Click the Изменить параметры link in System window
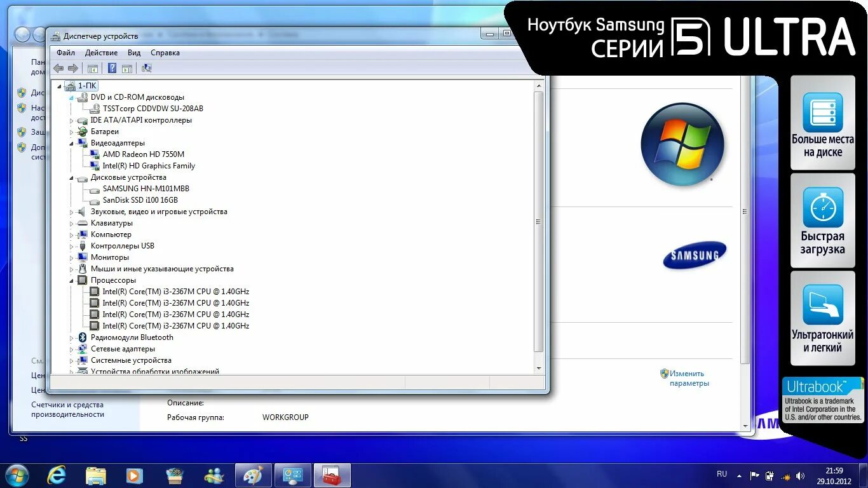The width and height of the screenshot is (868, 488). [689, 379]
